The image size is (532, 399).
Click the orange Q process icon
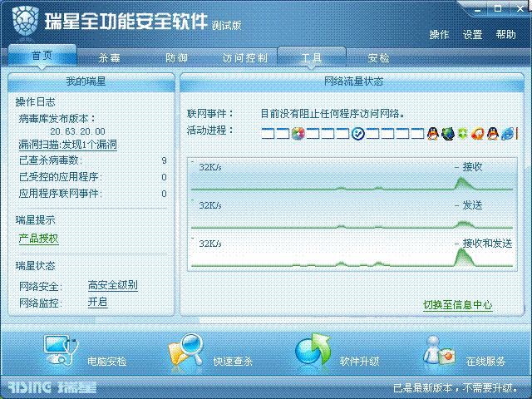477,134
